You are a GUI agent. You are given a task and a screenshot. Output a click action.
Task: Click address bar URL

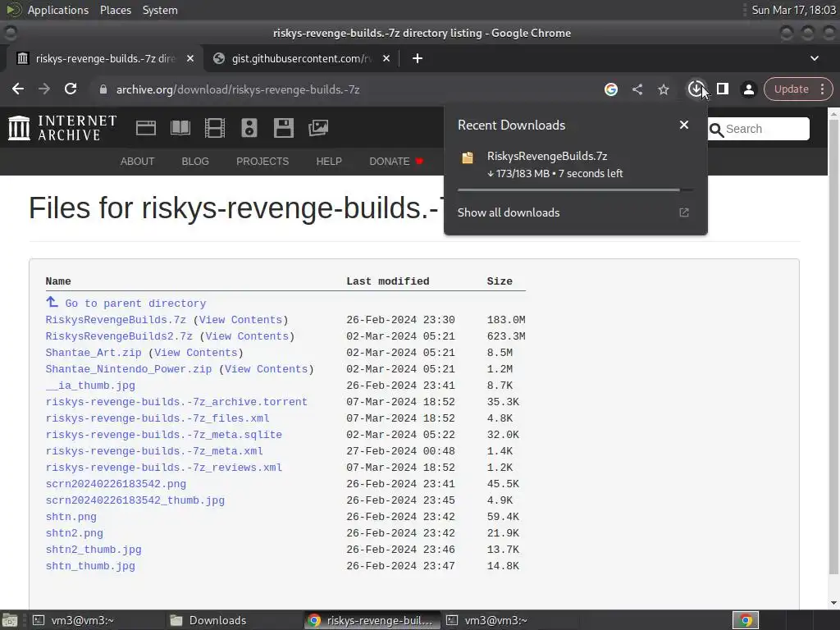238,89
